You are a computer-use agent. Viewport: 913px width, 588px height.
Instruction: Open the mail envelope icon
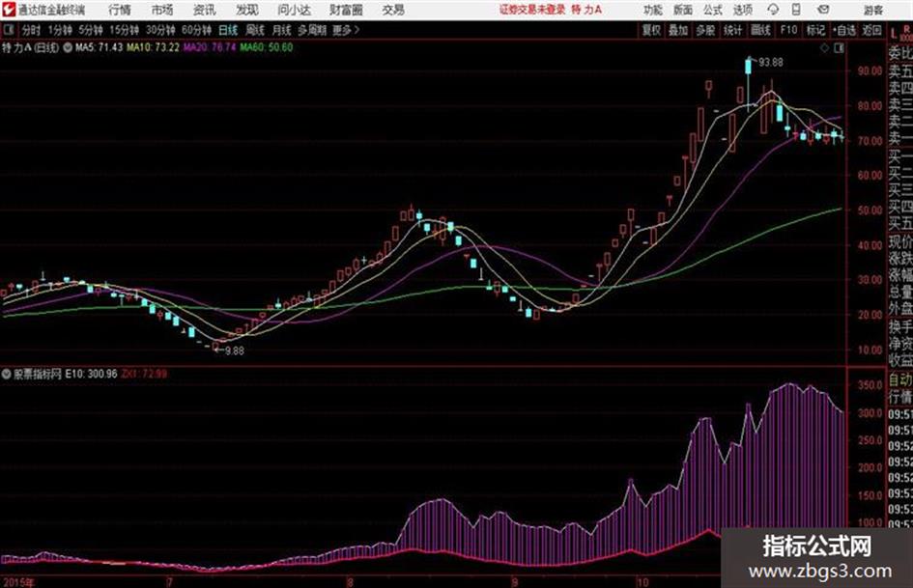click(x=823, y=10)
